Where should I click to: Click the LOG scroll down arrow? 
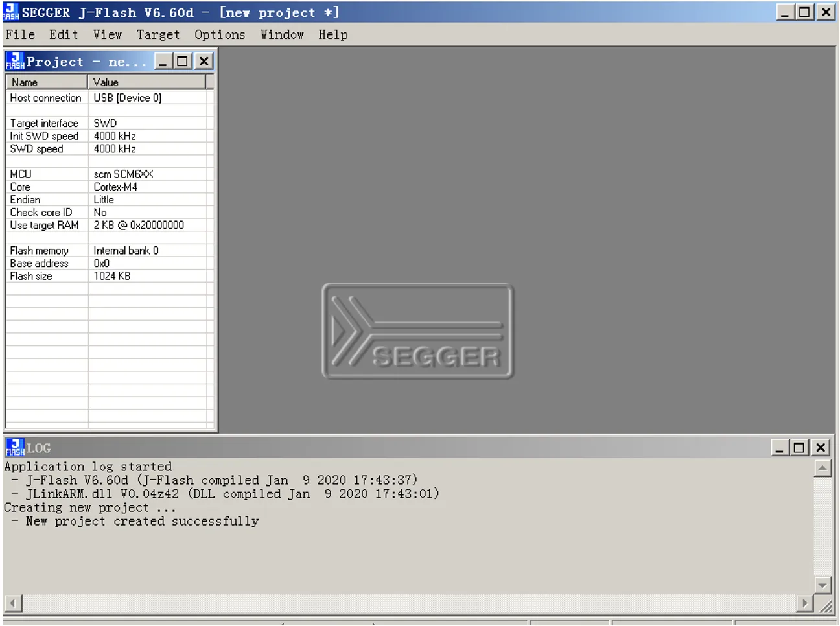[x=822, y=585]
